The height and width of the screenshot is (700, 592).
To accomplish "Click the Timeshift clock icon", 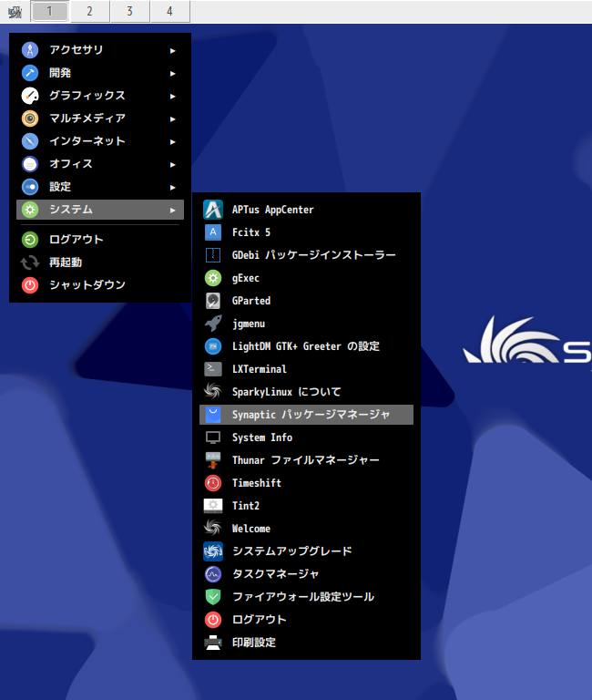I will [213, 483].
